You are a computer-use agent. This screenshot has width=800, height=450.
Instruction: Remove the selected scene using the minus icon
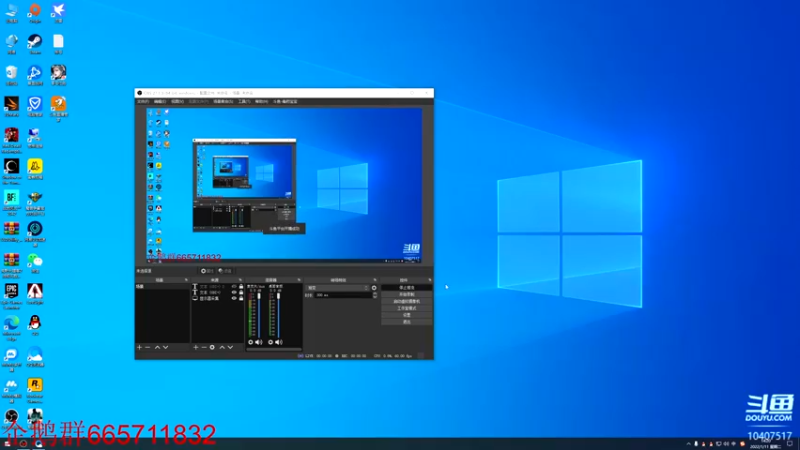[147, 347]
